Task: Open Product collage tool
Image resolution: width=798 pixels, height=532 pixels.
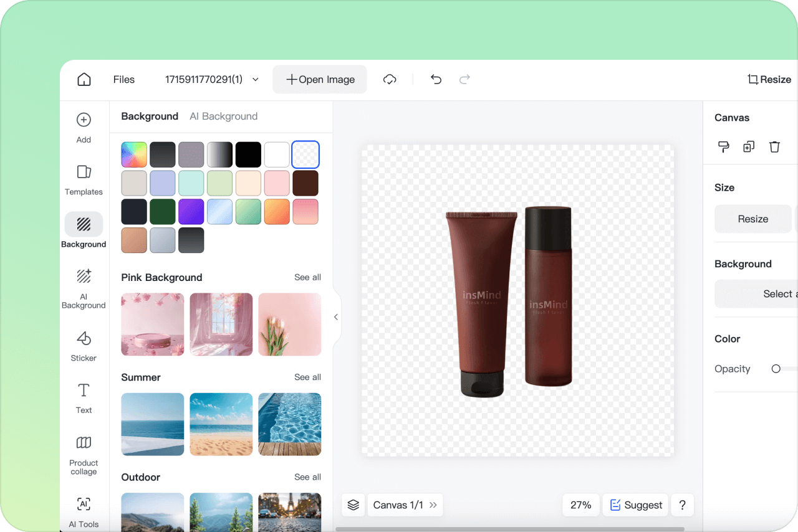Action: [84, 455]
